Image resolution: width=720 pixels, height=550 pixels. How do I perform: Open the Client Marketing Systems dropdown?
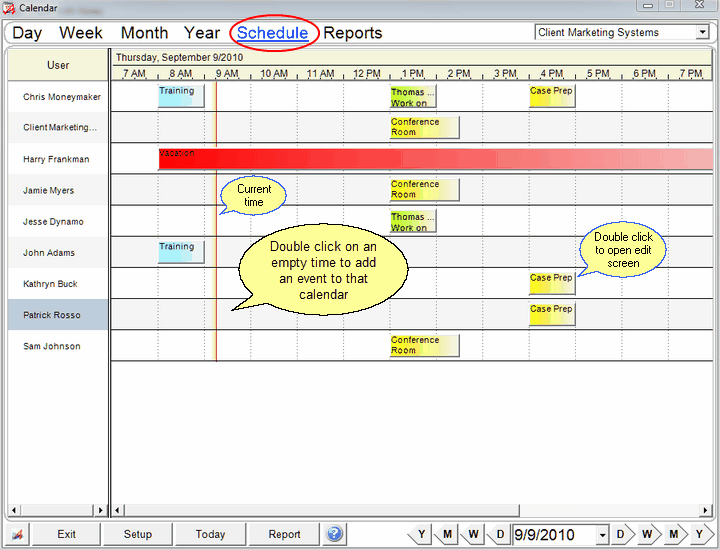pos(702,32)
